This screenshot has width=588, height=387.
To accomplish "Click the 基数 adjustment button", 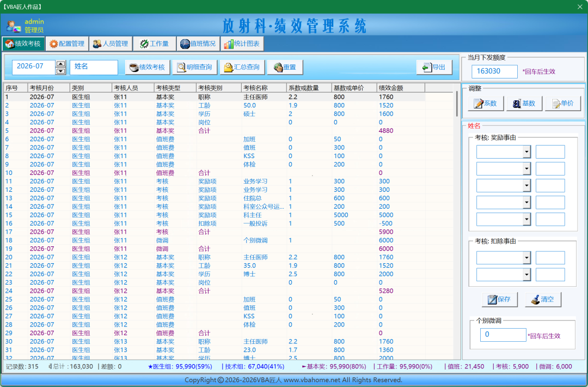I will [x=524, y=104].
